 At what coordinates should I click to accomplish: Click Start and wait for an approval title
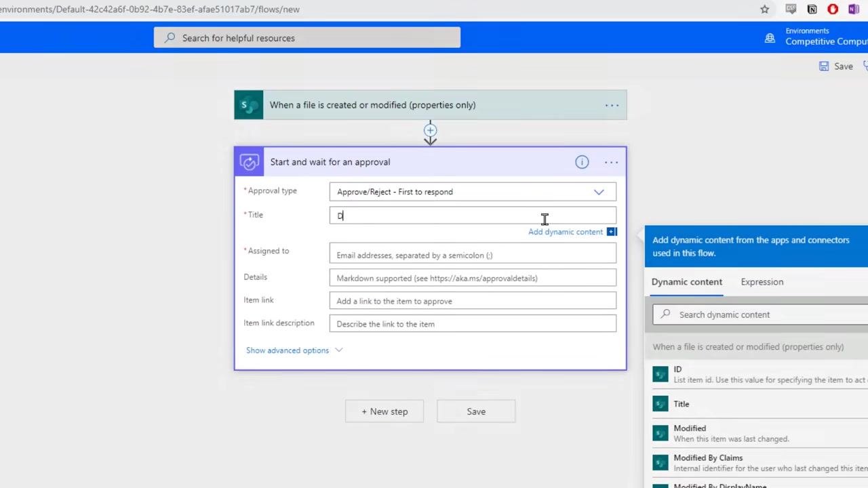pos(330,162)
